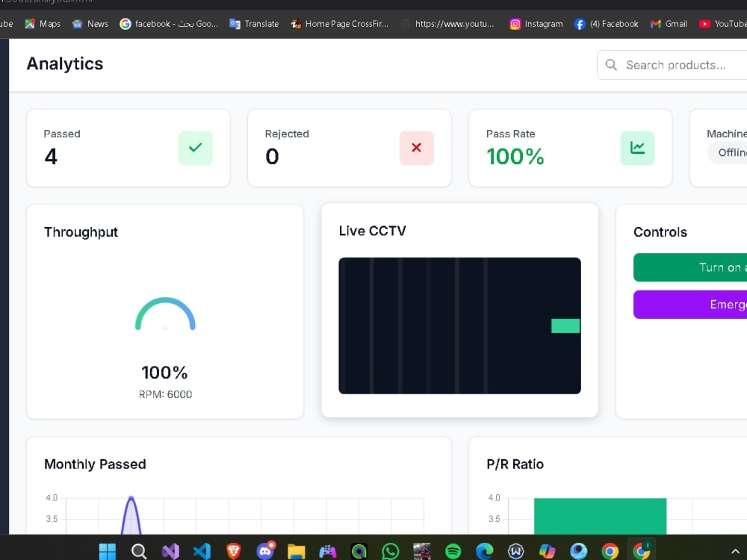The width and height of the screenshot is (747, 560).
Task: Click the Live CCTV video feed
Action: [459, 326]
